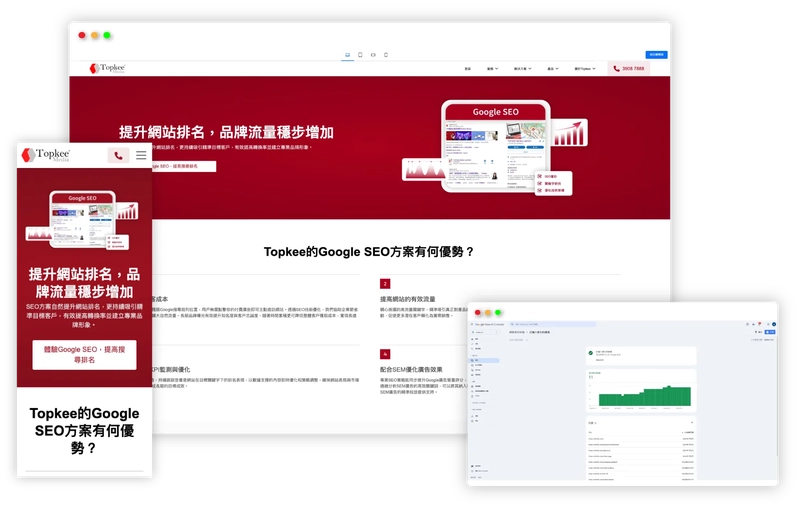Select the tablet device preview icon
The image size is (800, 509).
(360, 54)
